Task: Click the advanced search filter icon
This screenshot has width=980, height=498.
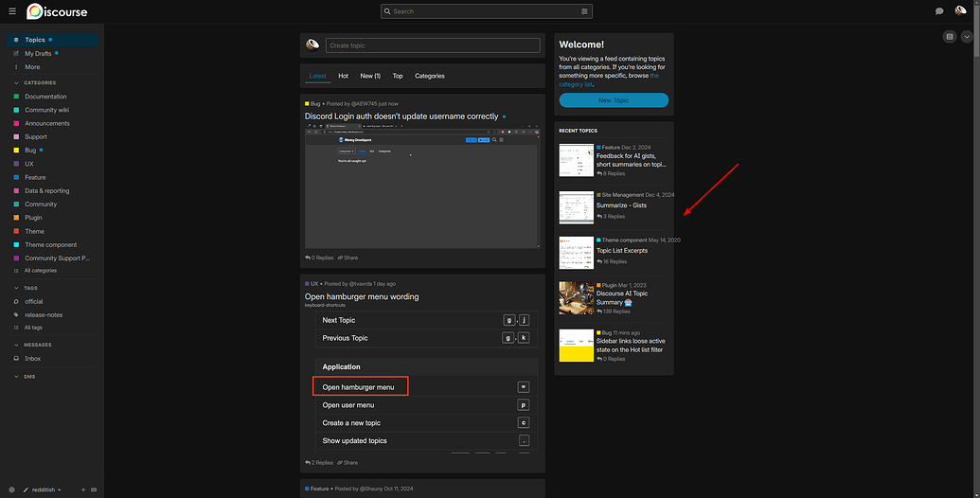Action: [x=585, y=11]
